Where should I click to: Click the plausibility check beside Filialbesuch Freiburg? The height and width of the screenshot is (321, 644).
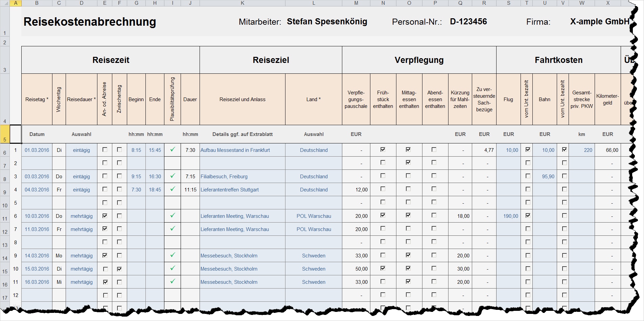(x=172, y=176)
